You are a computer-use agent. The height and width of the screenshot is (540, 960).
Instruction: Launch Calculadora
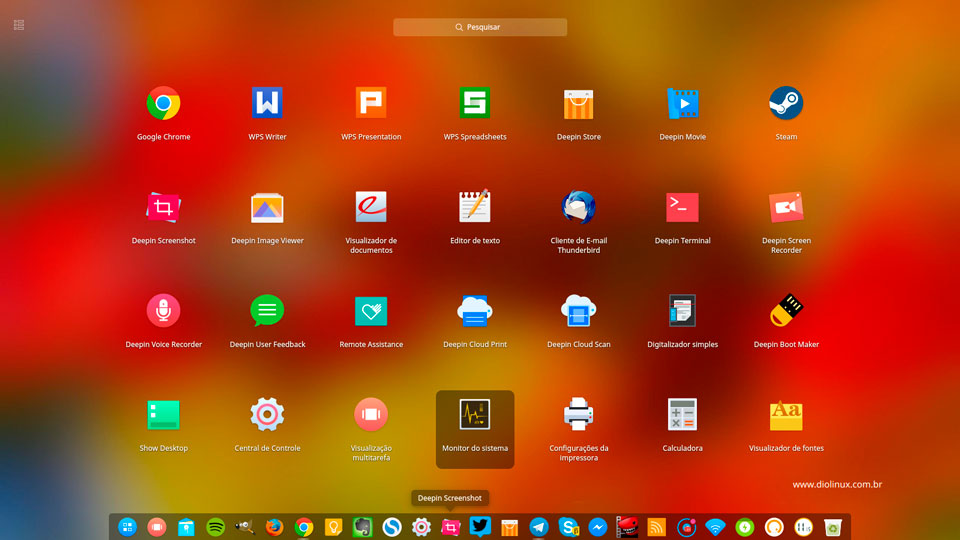pyautogui.click(x=683, y=414)
